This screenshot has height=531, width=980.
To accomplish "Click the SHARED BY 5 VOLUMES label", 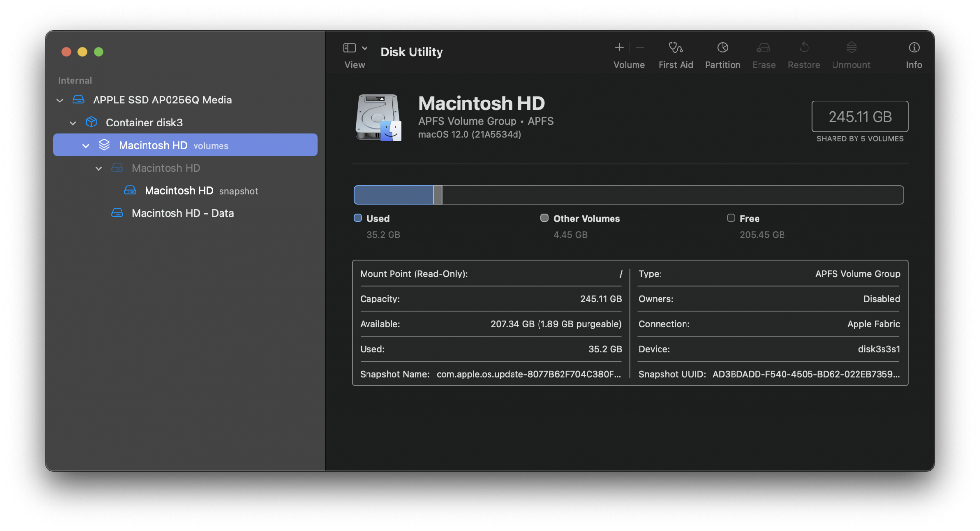I will pyautogui.click(x=860, y=139).
